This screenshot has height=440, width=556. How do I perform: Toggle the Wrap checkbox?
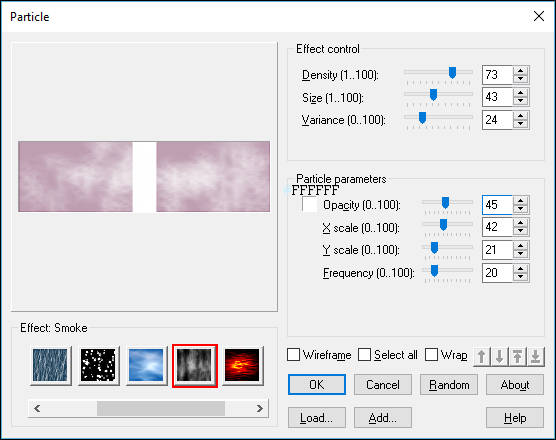click(x=431, y=355)
